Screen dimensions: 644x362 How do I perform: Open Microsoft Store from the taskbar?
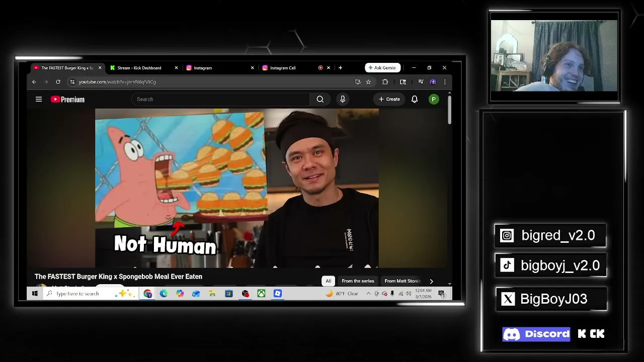coord(229,294)
